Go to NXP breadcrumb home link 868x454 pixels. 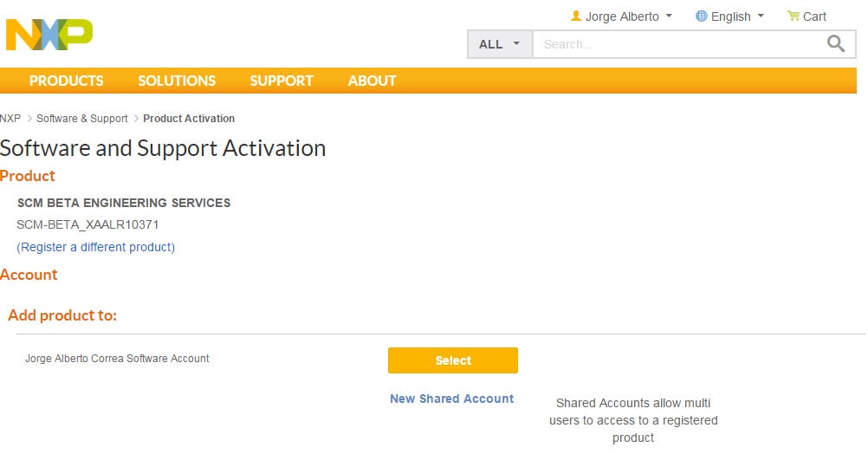click(10, 119)
